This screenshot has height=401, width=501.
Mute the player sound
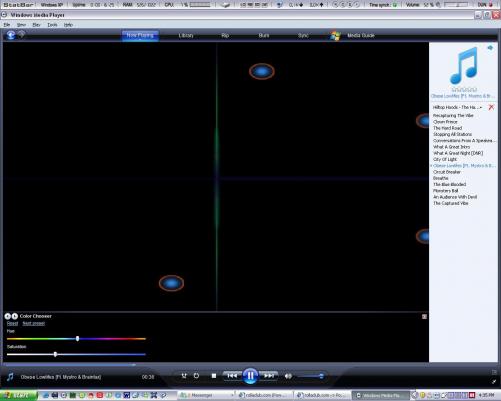click(x=288, y=376)
